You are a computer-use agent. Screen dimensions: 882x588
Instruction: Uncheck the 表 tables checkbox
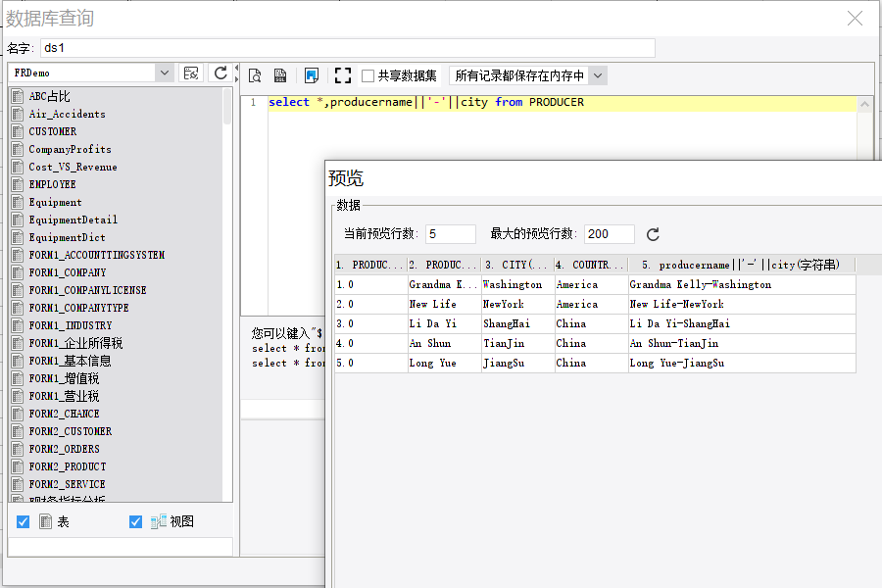tap(24, 522)
